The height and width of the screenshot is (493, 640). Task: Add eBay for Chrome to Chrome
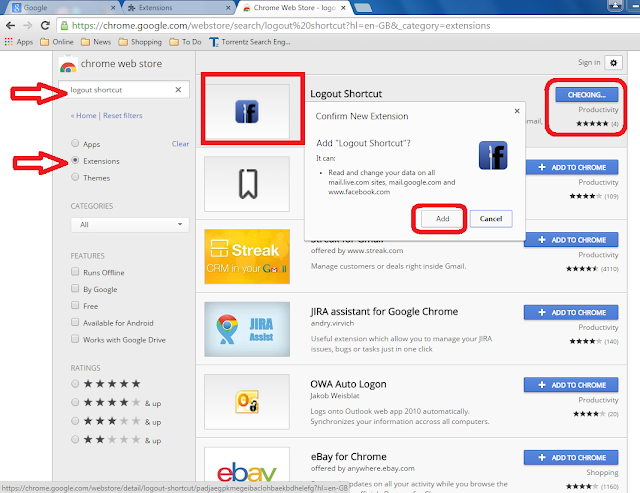(571, 457)
